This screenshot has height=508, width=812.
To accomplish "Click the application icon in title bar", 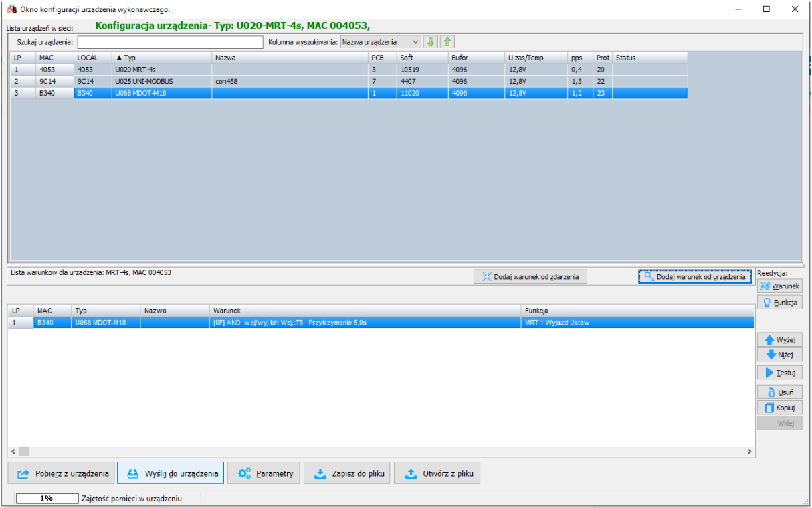I will click(x=11, y=9).
